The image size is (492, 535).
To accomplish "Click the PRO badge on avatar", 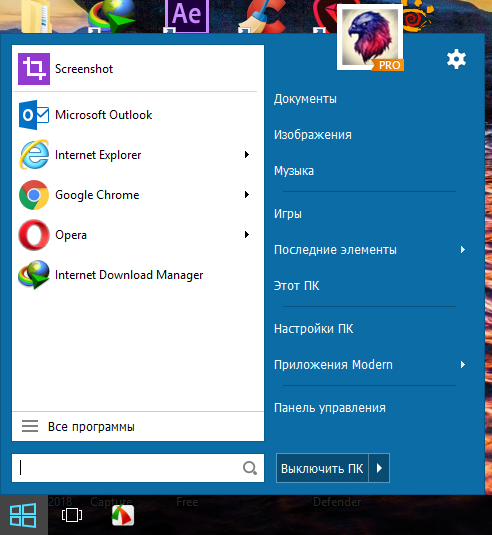I will [388, 65].
